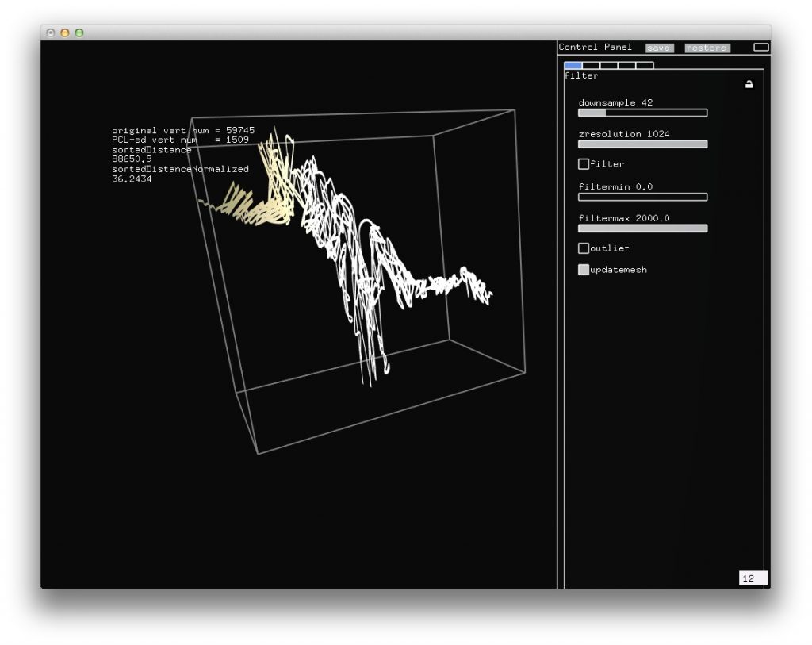This screenshot has height=645, width=812.
Task: Enable the filter checkbox
Action: [584, 164]
